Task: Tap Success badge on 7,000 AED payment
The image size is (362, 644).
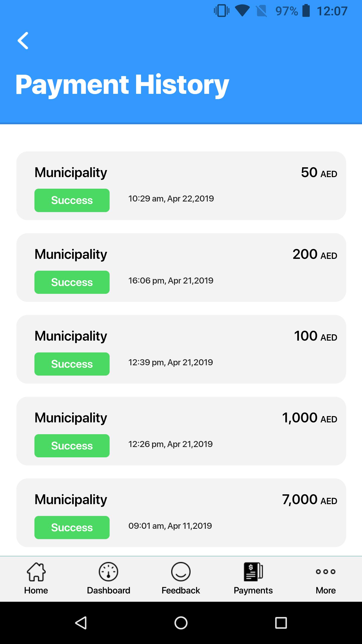Action: click(x=72, y=528)
